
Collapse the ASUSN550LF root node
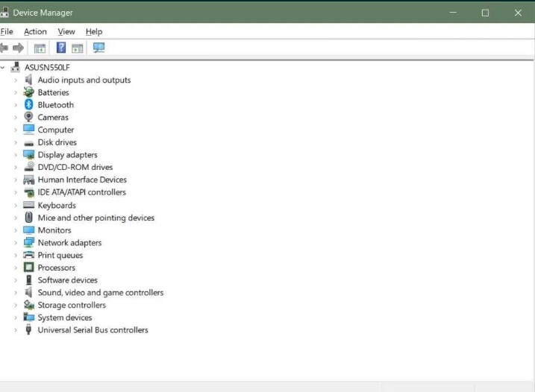[3, 68]
